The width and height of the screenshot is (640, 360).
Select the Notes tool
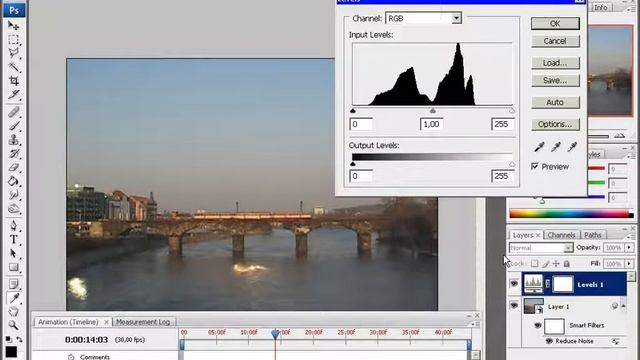(x=13, y=284)
